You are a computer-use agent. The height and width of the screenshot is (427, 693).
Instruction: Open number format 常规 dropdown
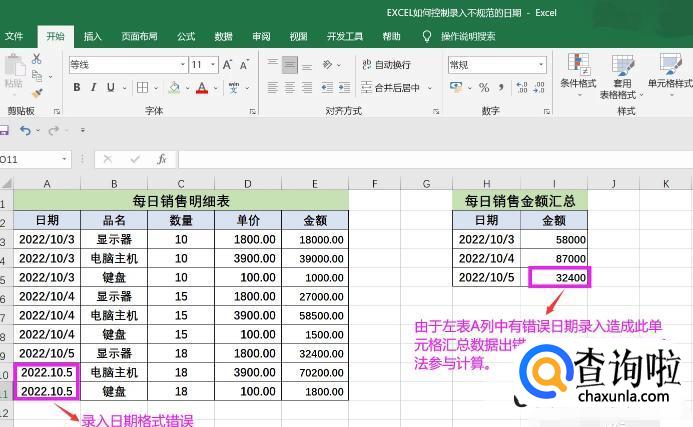(x=541, y=65)
